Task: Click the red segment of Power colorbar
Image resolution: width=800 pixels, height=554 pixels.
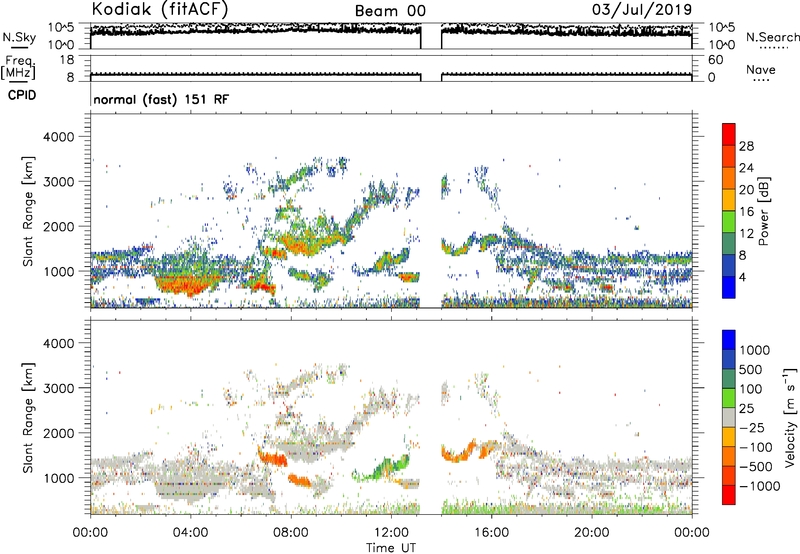Action: (729, 134)
